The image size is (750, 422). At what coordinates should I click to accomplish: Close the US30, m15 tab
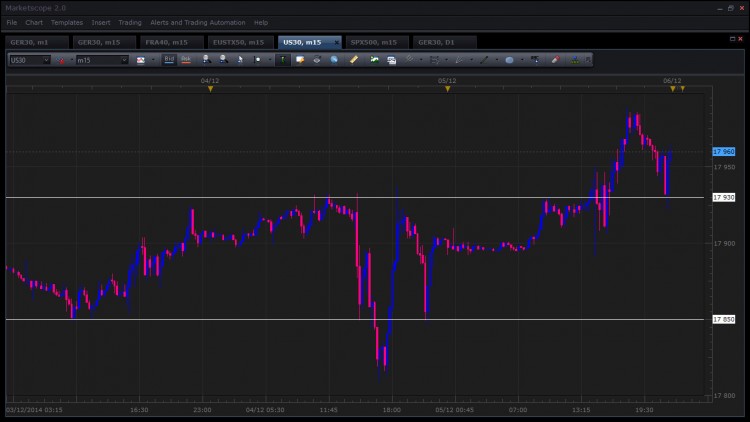pyautogui.click(x=336, y=43)
